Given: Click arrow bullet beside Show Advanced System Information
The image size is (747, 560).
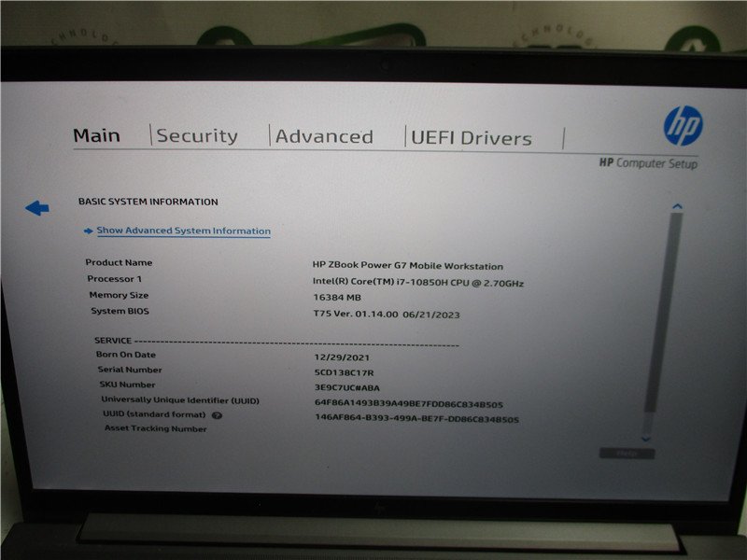Looking at the screenshot, I should (x=88, y=231).
